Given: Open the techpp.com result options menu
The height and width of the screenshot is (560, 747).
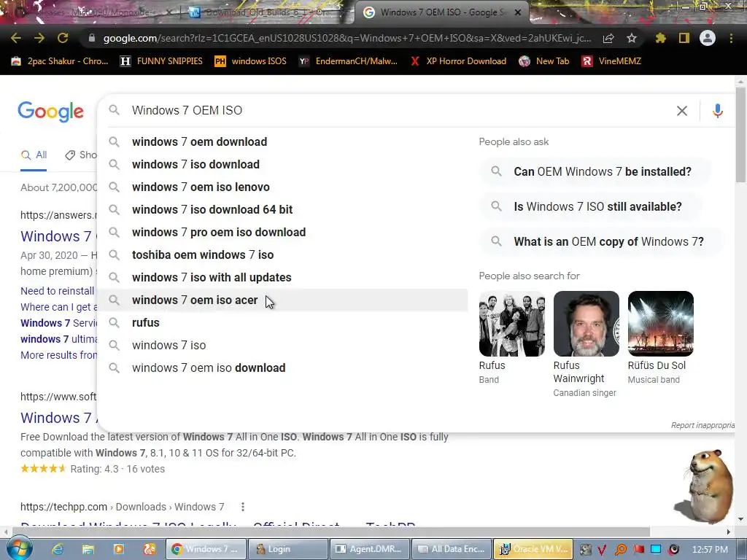Looking at the screenshot, I should point(242,507).
